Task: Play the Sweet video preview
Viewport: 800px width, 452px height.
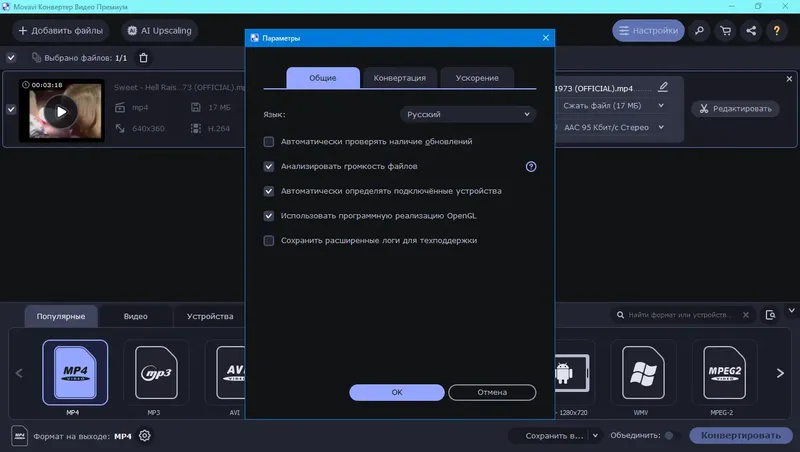Action: point(61,112)
